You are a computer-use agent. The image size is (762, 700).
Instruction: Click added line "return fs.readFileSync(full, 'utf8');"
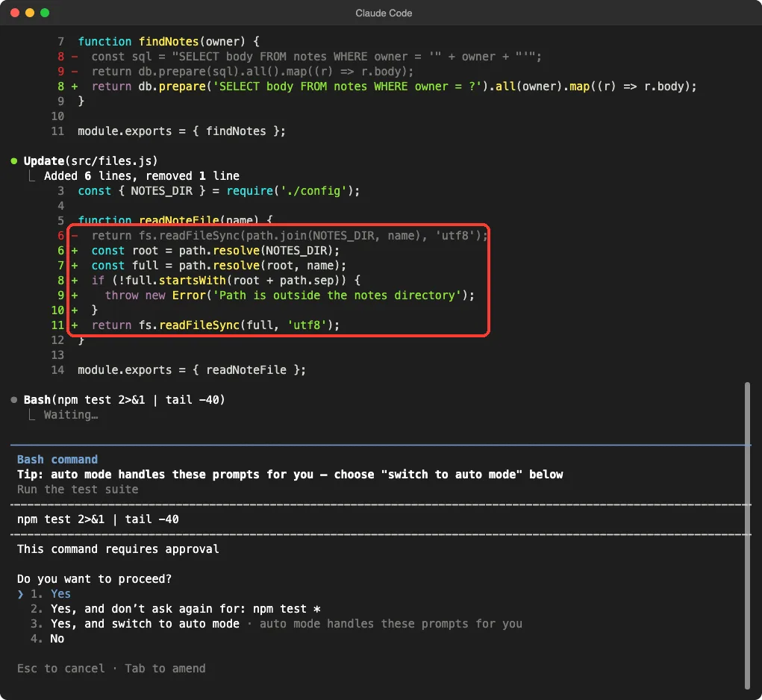[215, 325]
